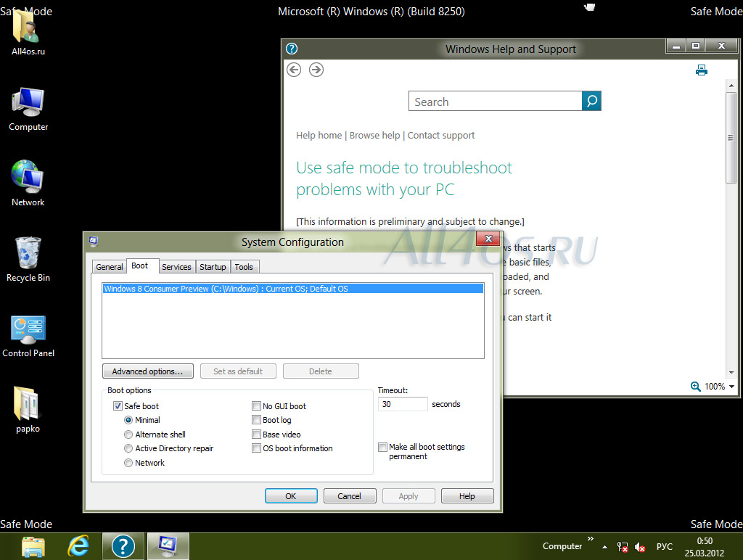Enable the Boot log checkbox
Screen dimensions: 743x560
(256, 420)
